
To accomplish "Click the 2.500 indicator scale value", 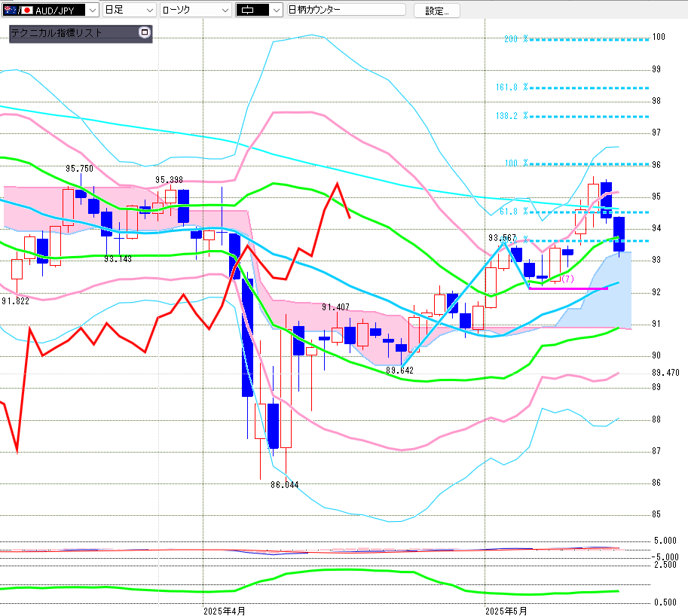I will (665, 565).
